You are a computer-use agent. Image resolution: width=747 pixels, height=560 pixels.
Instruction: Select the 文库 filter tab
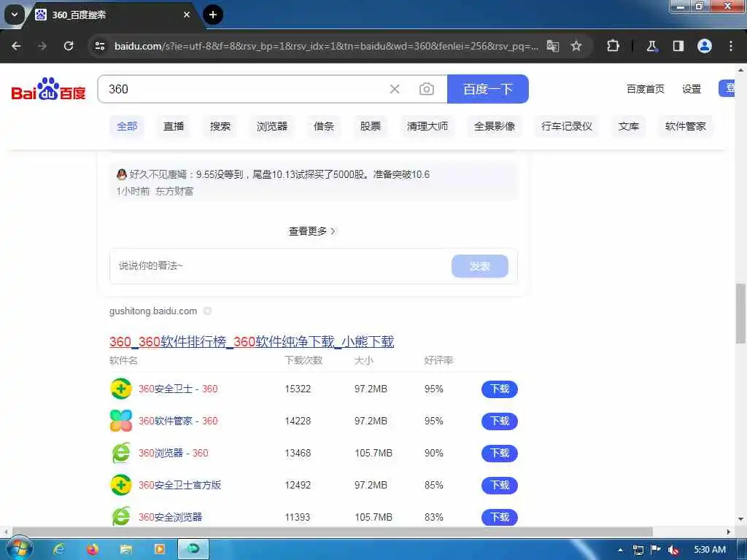pyautogui.click(x=629, y=126)
